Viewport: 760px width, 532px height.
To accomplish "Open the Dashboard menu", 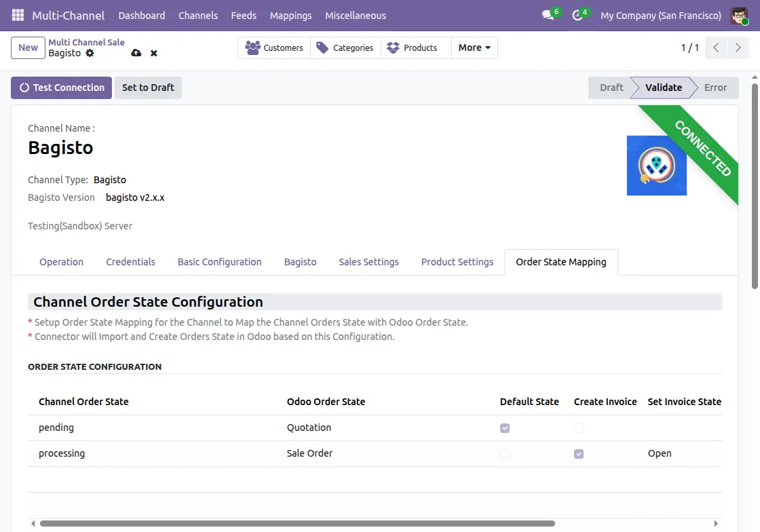I will [x=142, y=16].
